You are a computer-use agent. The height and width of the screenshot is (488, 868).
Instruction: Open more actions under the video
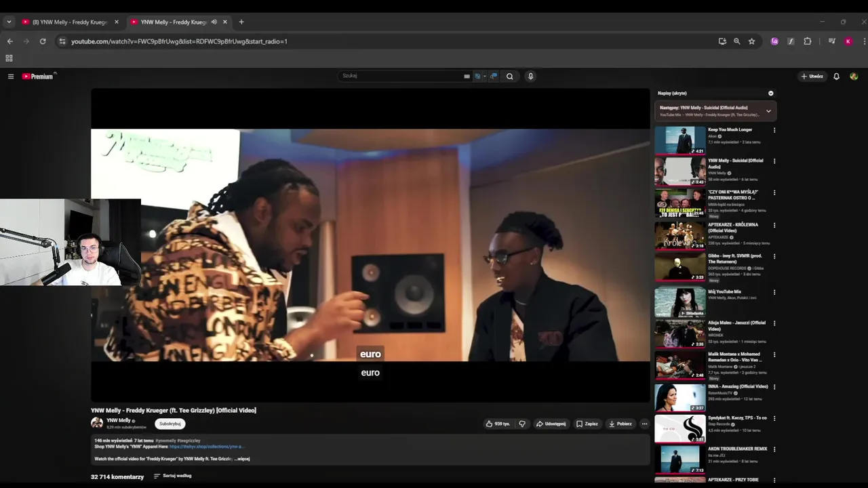(x=644, y=424)
